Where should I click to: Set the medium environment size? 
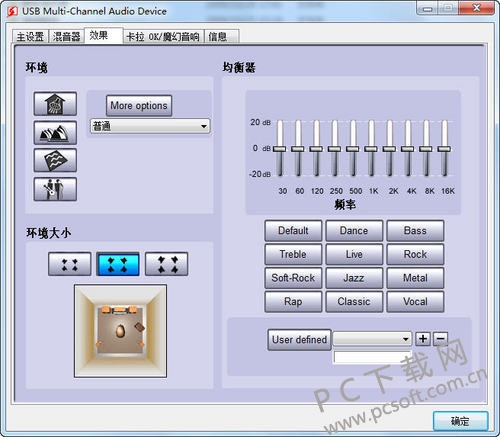118,264
